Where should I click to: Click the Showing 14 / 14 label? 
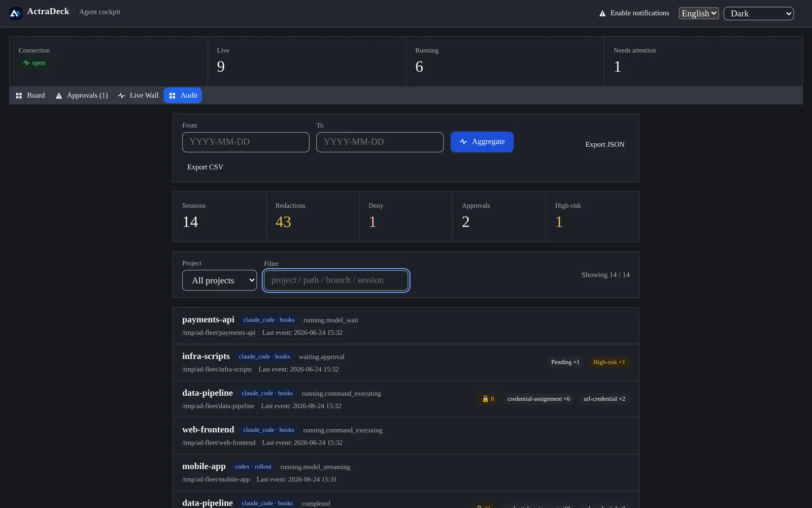click(x=605, y=275)
